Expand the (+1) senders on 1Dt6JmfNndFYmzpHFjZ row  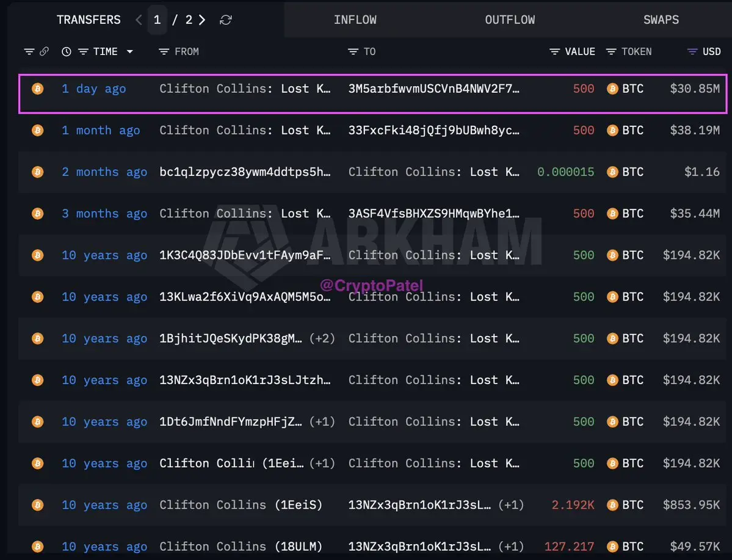322,422
